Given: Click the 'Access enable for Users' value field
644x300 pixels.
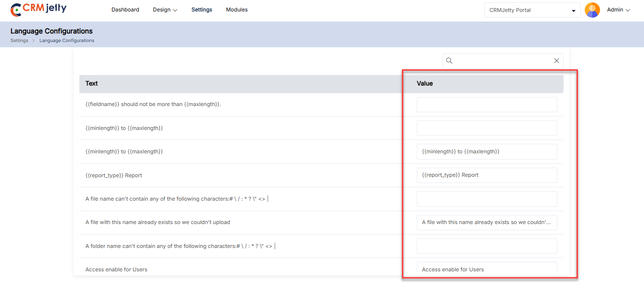Looking at the screenshot, I should 487,268.
